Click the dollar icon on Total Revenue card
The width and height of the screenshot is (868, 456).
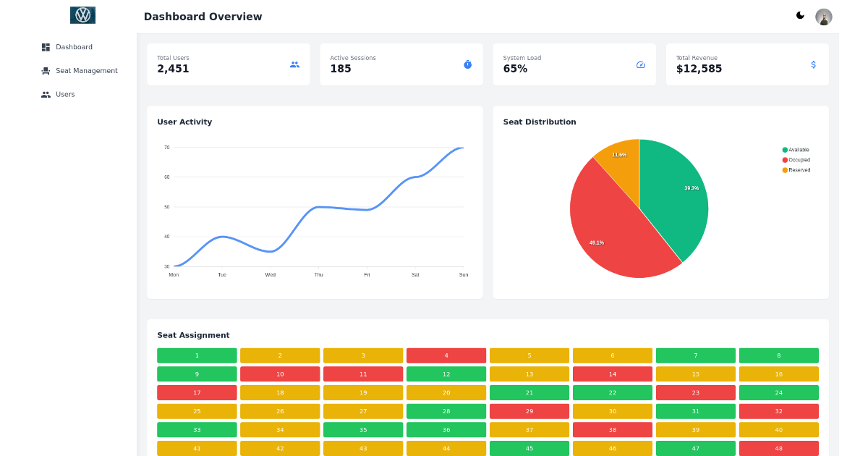(x=813, y=64)
